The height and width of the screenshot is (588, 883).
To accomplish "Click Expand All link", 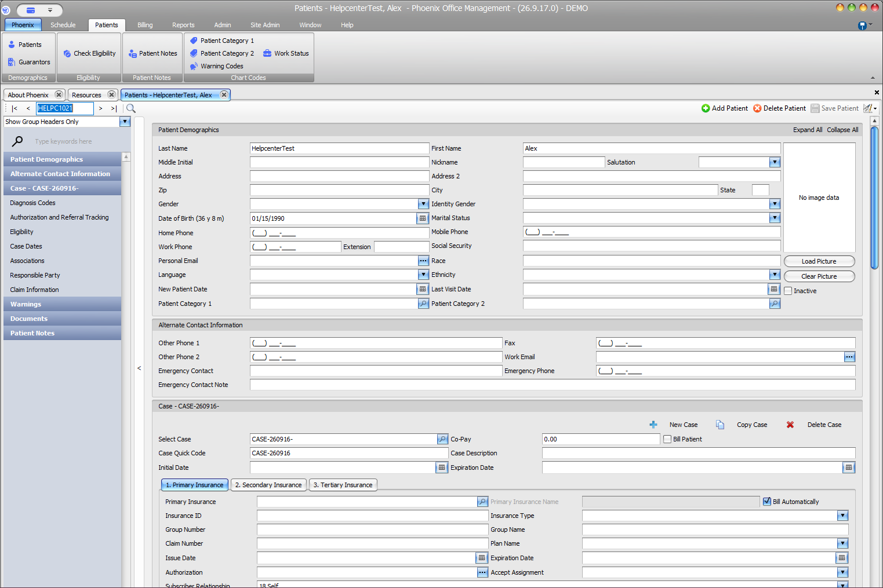I will tap(808, 130).
